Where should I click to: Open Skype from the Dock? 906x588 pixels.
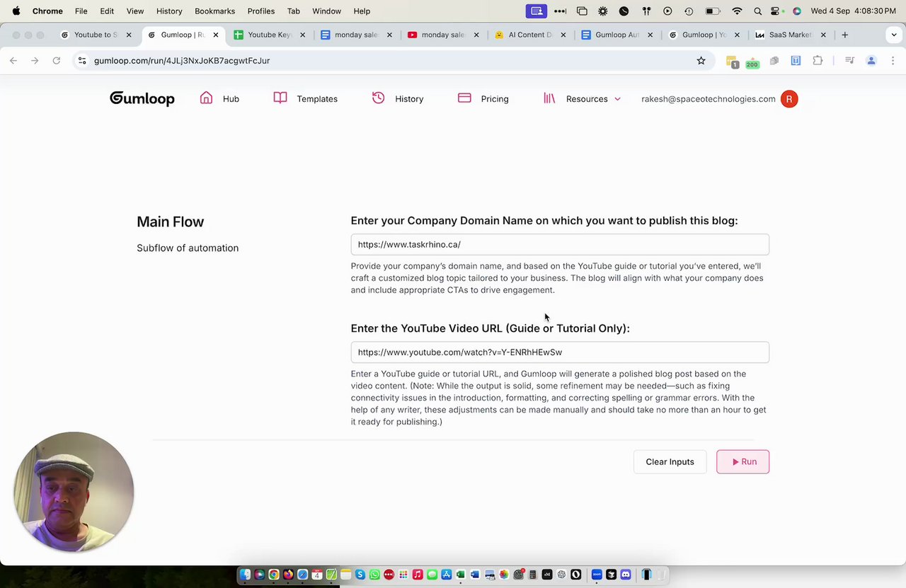coord(360,575)
